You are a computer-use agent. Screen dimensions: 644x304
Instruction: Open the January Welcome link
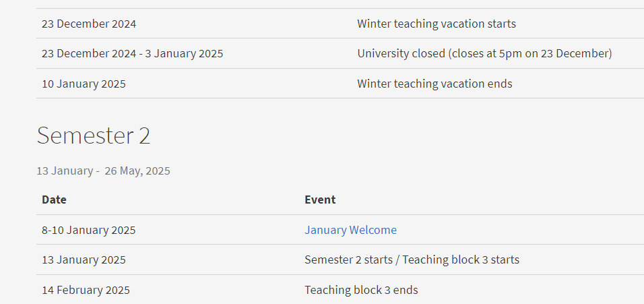point(350,230)
